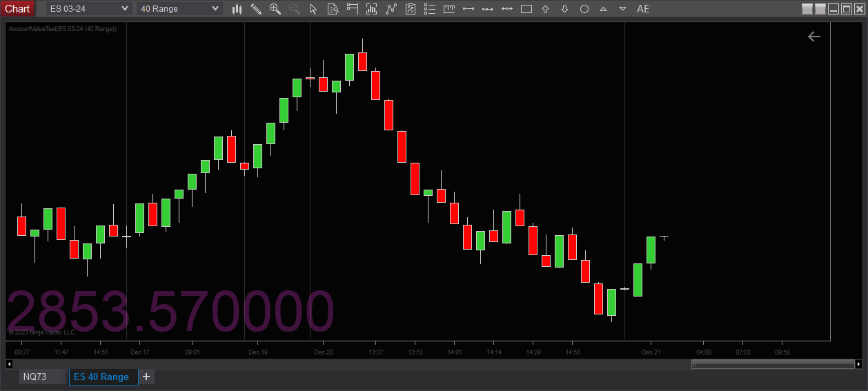Open the bar type candlestick icon

coord(237,9)
